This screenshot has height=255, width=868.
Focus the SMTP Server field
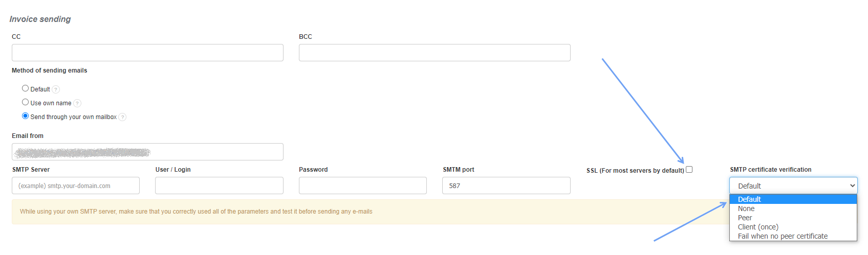click(76, 186)
